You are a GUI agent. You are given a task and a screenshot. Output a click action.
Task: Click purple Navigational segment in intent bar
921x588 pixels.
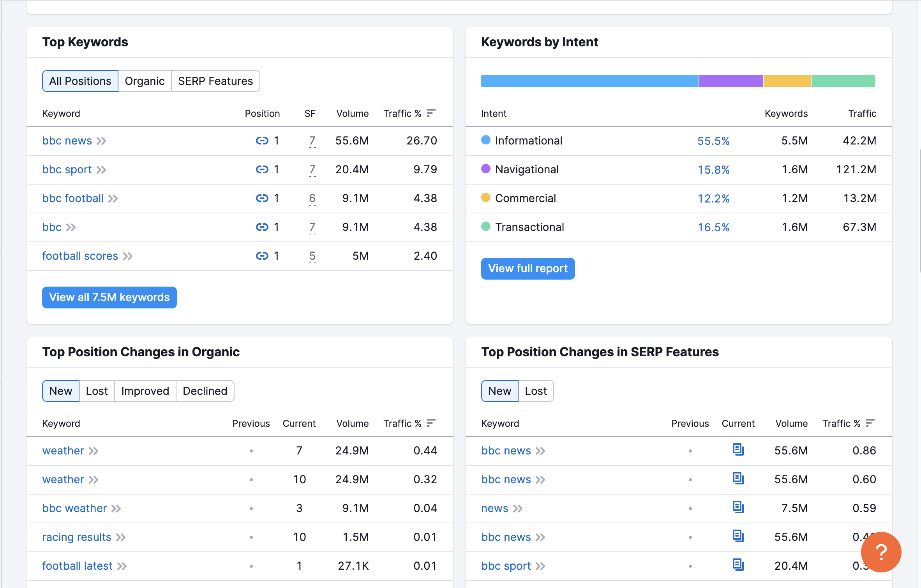pyautogui.click(x=730, y=81)
